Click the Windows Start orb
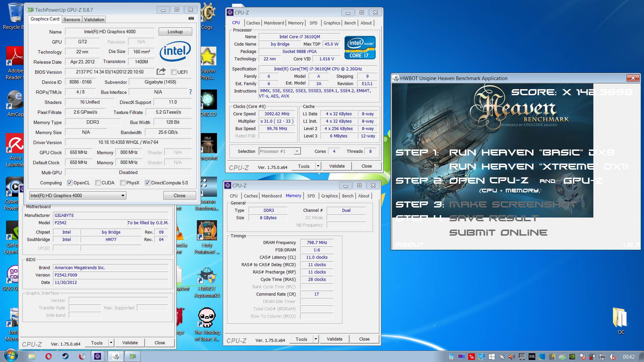The width and height of the screenshot is (644, 362). (11, 356)
